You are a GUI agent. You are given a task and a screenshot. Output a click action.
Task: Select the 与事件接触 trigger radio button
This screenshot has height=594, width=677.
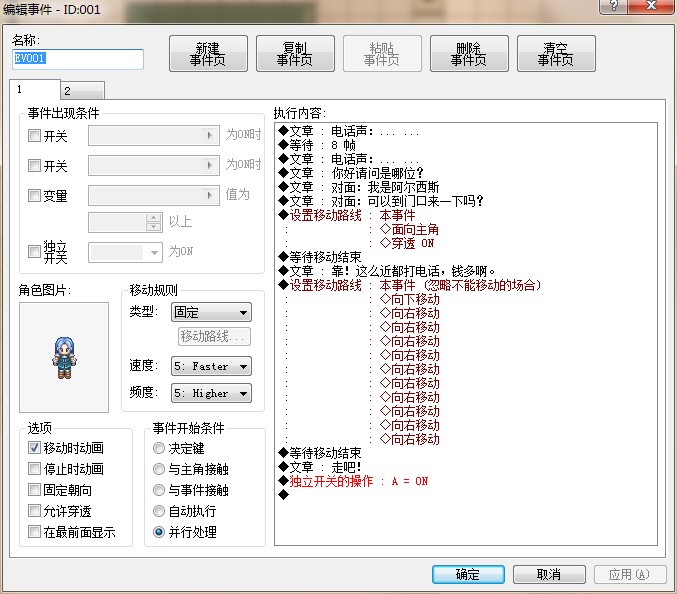159,490
